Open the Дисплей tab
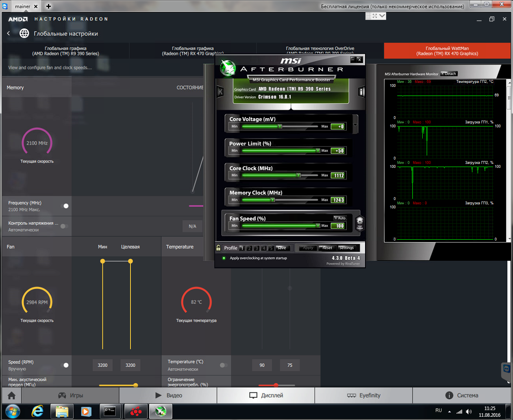513x420 pixels. 266,395
